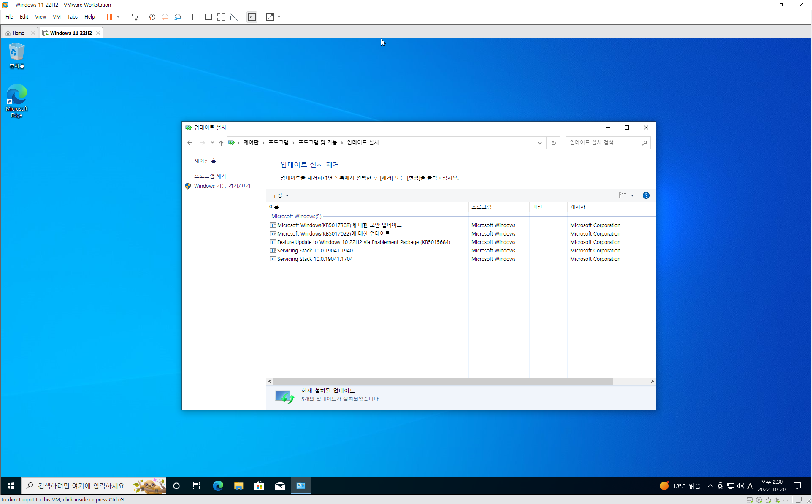The width and height of the screenshot is (812, 504).
Task: Click the blue help question mark icon
Action: [x=646, y=195]
